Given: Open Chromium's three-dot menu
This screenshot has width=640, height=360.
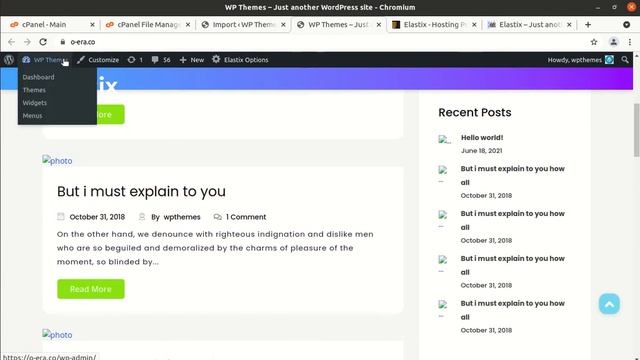Looking at the screenshot, I should [x=630, y=42].
